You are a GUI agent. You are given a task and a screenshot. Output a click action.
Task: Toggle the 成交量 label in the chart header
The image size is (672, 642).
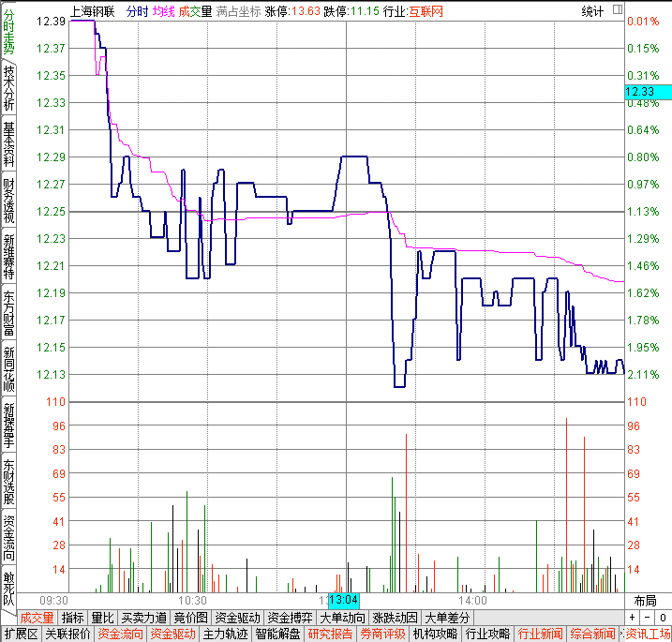195,11
